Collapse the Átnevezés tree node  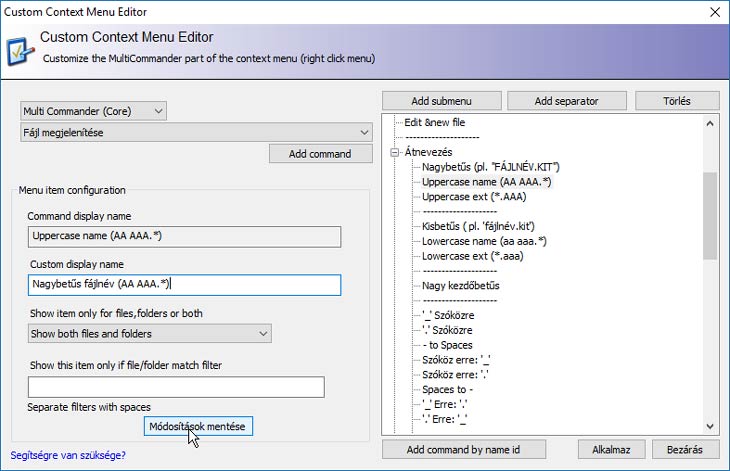coord(395,152)
